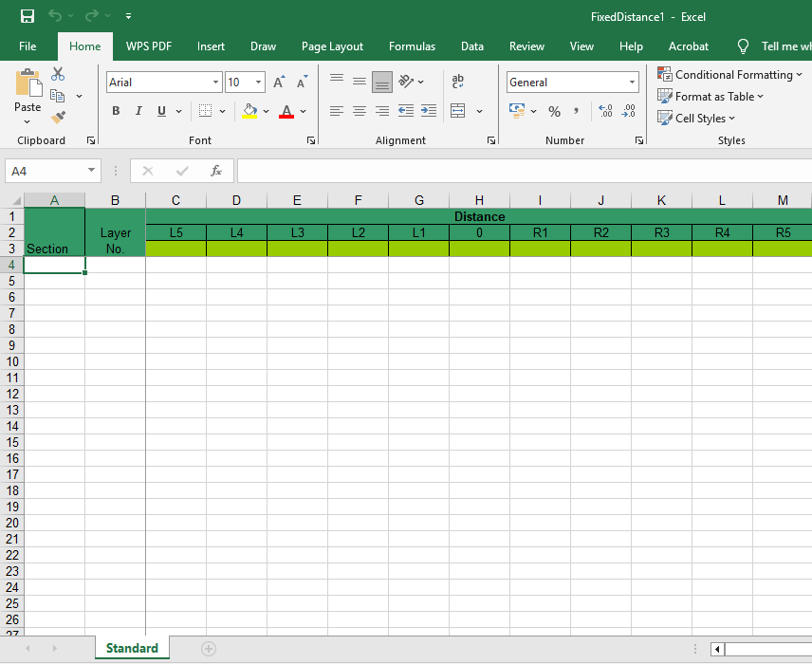Open the font name dropdown showing Arial

click(x=215, y=83)
